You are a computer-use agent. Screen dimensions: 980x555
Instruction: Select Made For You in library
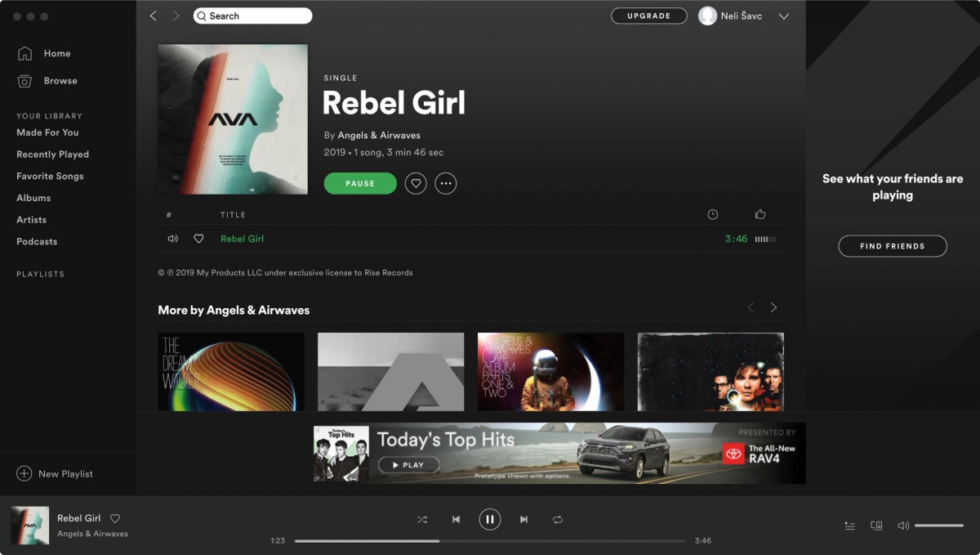(47, 132)
